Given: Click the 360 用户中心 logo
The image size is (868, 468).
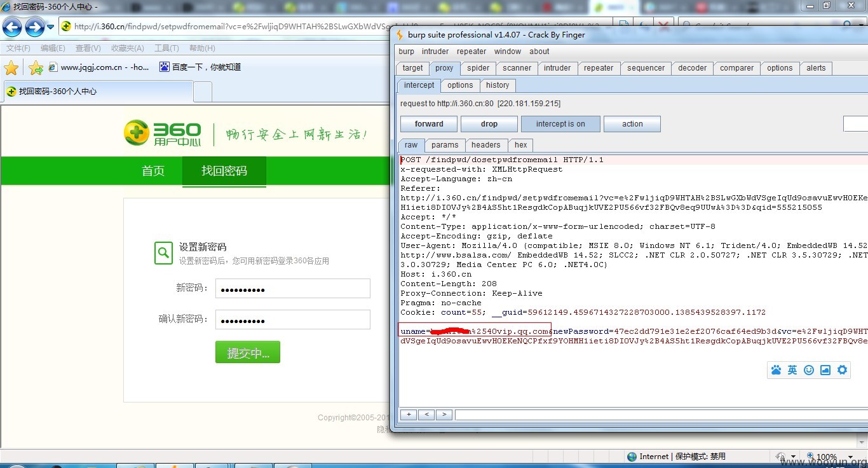Looking at the screenshot, I should (162, 133).
